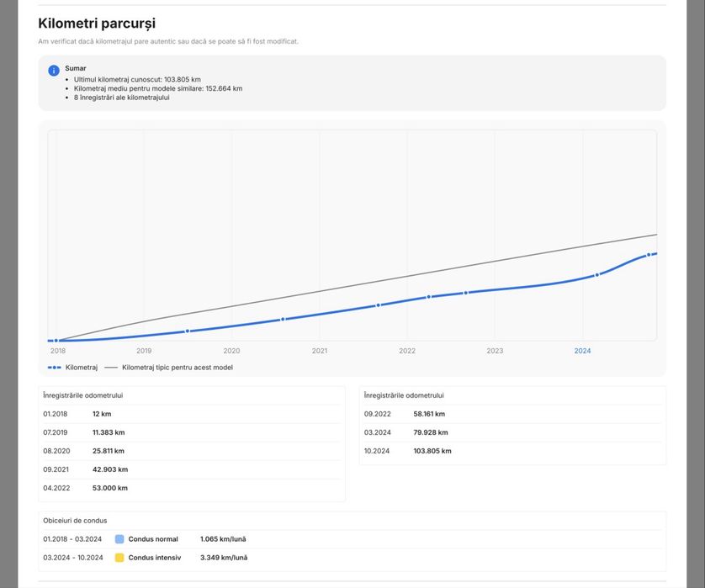Screen dimensions: 705x588
Task: Select the blue Condus normal swatch
Action: click(119, 539)
